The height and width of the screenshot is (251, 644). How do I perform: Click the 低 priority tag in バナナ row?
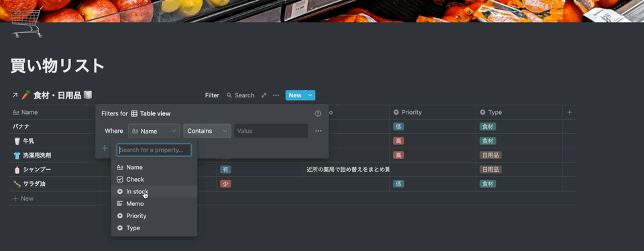(x=398, y=127)
